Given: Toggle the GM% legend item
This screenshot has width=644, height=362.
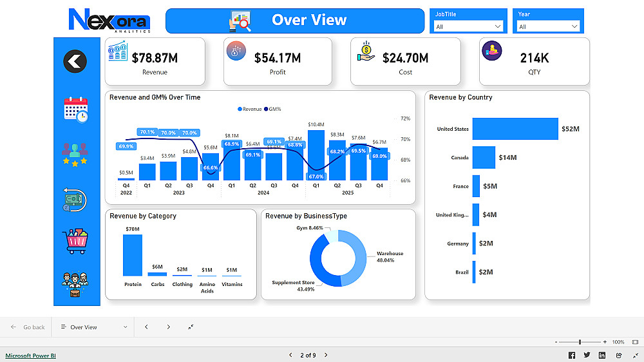Looking at the screenshot, I should coord(272,109).
